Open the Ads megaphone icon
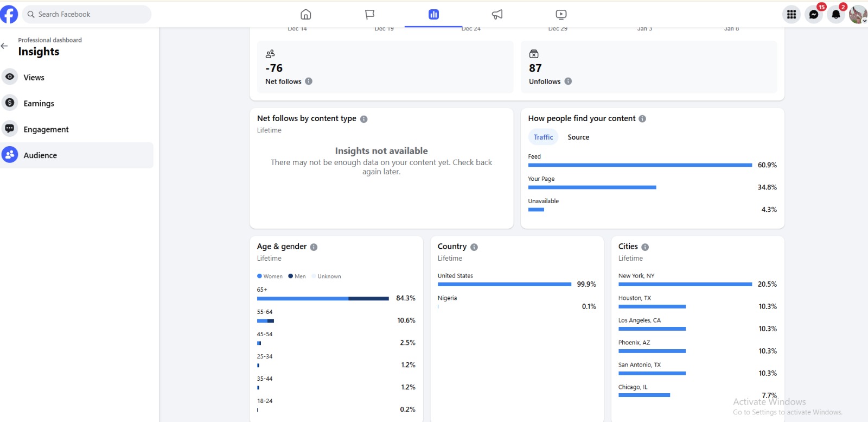 click(497, 14)
